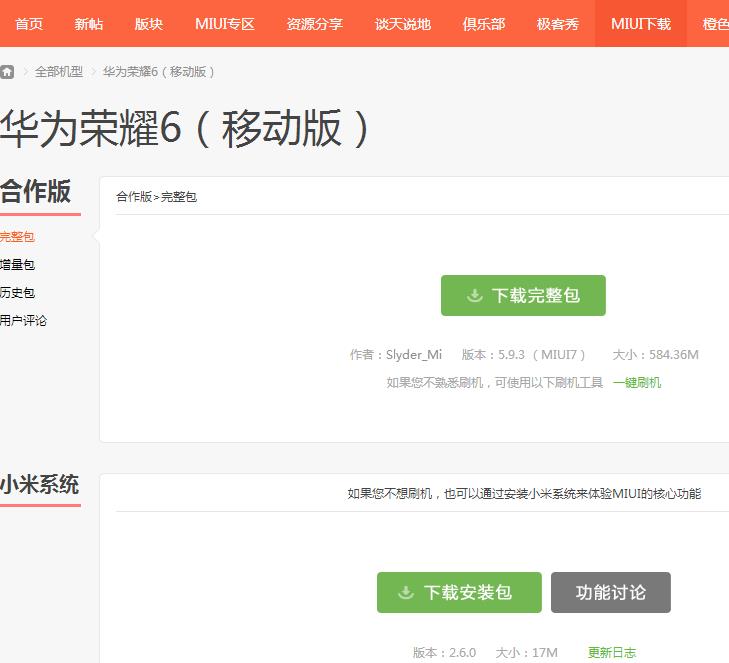
Task: Click the page title 华为荣耀6(移动版)
Action: coord(185,129)
